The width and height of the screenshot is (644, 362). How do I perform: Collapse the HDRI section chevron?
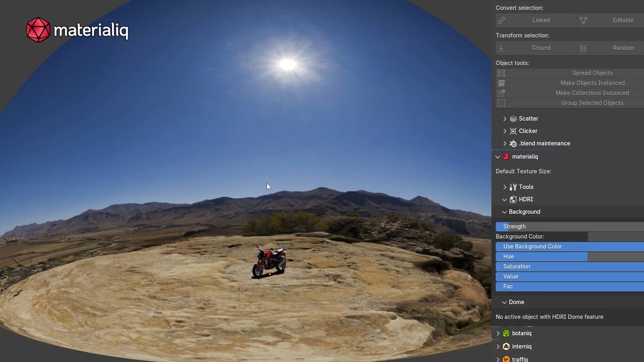pyautogui.click(x=504, y=200)
